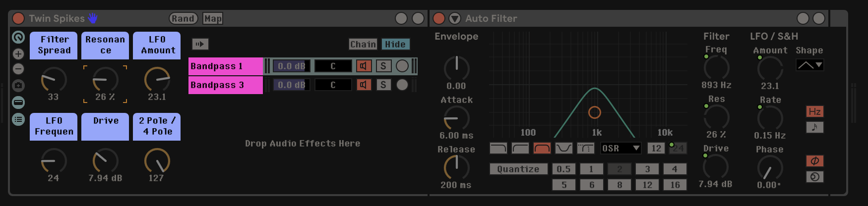Screen dimensions: 868x206
Task: Click the Bandpass 1 volume 0.0 dB slider
Action: coord(292,66)
